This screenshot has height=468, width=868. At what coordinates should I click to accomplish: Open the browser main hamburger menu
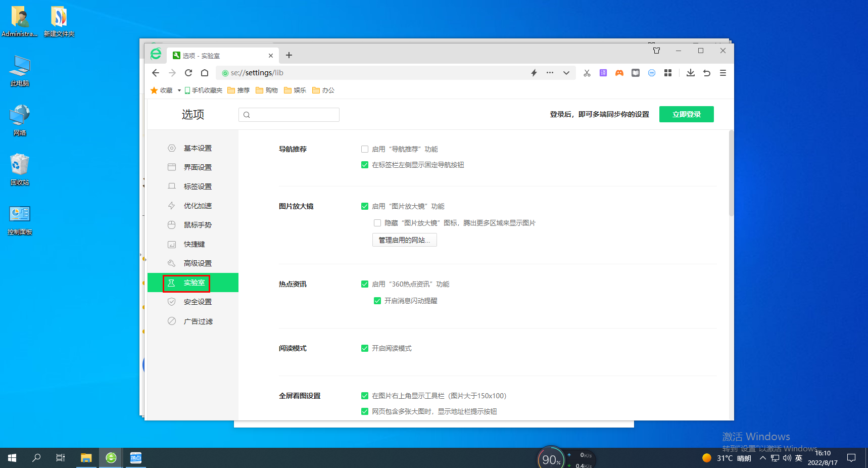[723, 73]
